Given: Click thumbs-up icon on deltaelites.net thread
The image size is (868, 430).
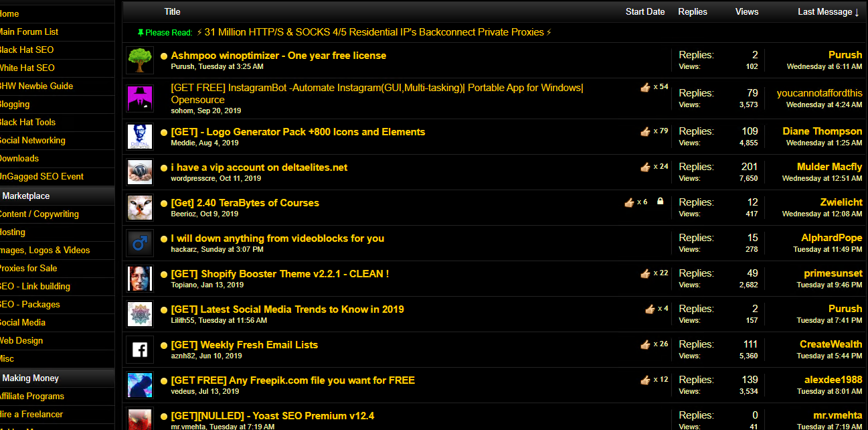Looking at the screenshot, I should [x=645, y=167].
